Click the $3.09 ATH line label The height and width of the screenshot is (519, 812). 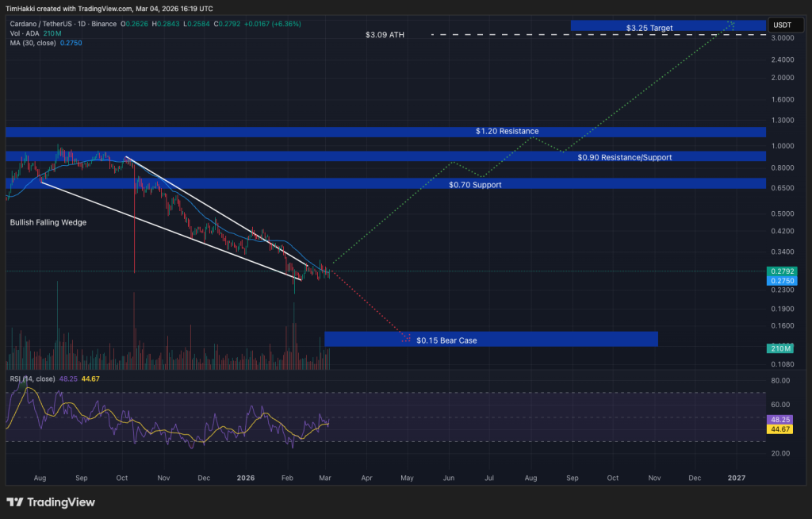click(x=385, y=36)
